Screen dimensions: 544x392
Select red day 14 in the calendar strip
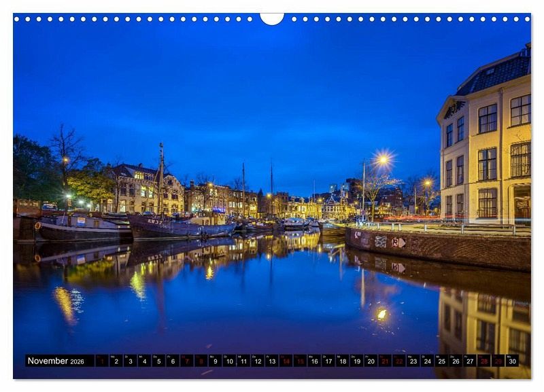pos(286,361)
